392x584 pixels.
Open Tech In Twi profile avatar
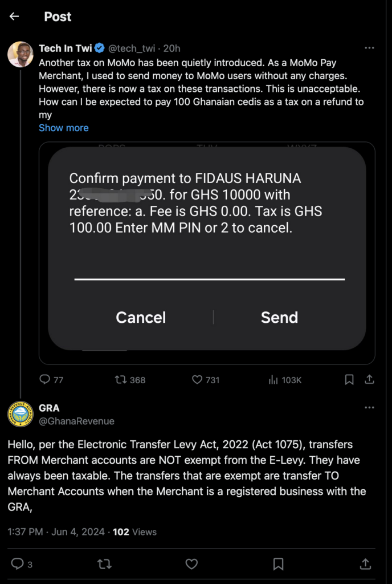(20, 55)
